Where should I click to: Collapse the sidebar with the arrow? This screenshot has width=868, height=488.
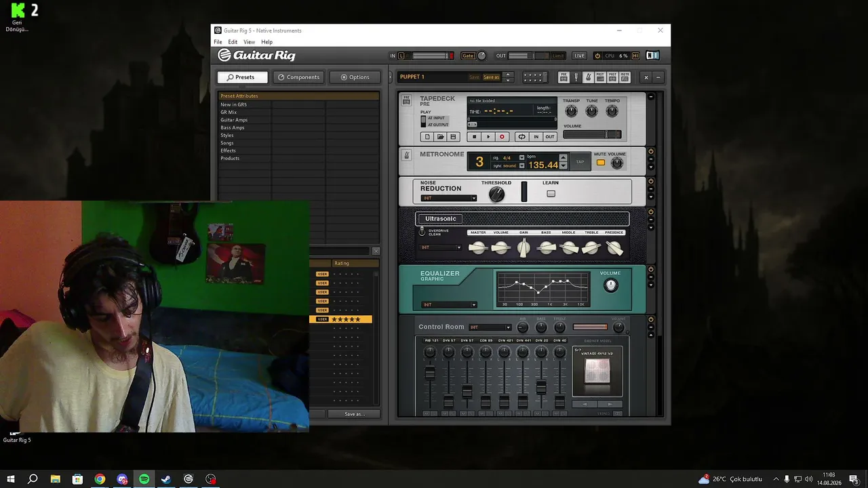pos(390,77)
